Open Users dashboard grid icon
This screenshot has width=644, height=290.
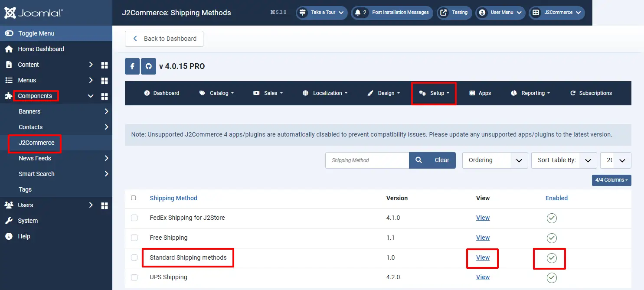point(104,205)
